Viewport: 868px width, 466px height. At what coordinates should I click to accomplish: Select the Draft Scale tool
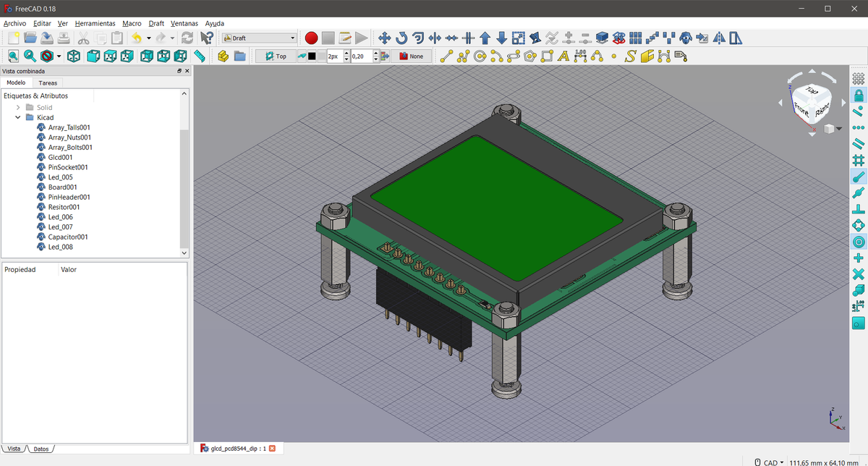point(519,38)
